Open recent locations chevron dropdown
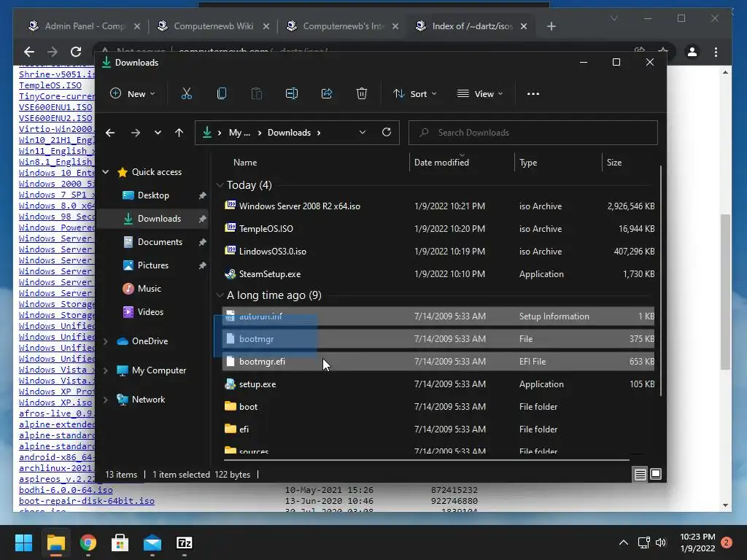The height and width of the screenshot is (560, 747). (x=158, y=133)
